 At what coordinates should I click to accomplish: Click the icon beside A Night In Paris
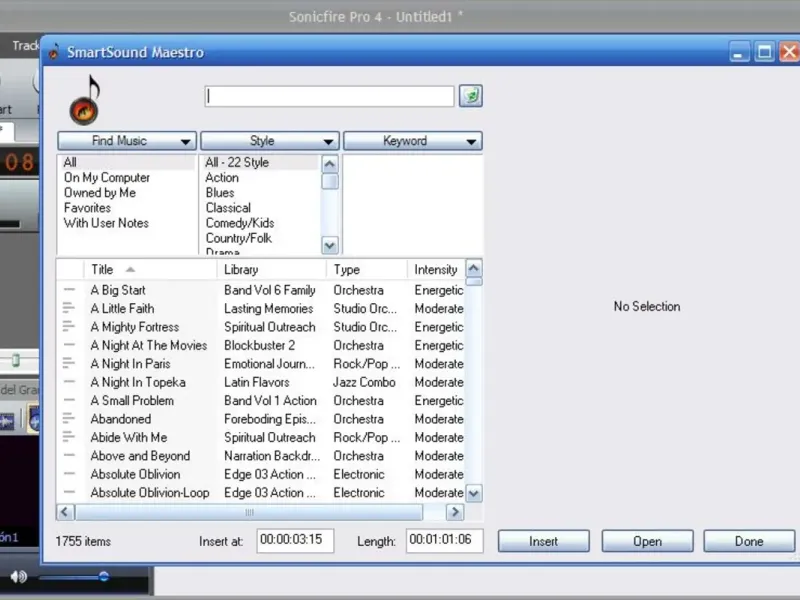(x=69, y=363)
